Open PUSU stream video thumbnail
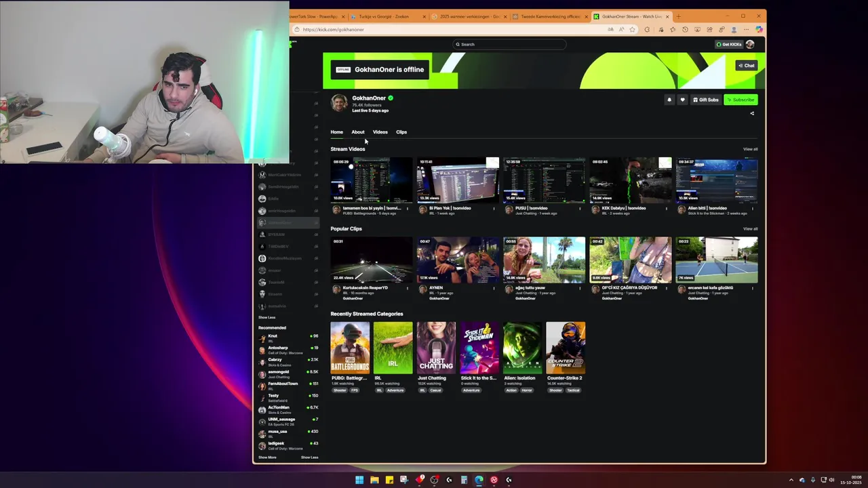The width and height of the screenshot is (868, 488). pos(544,180)
